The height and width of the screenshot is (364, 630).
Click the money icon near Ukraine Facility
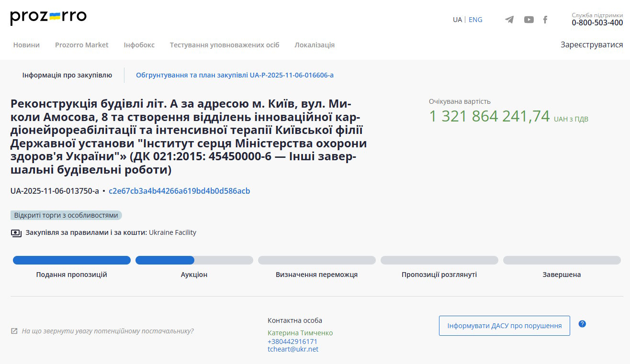[16, 233]
